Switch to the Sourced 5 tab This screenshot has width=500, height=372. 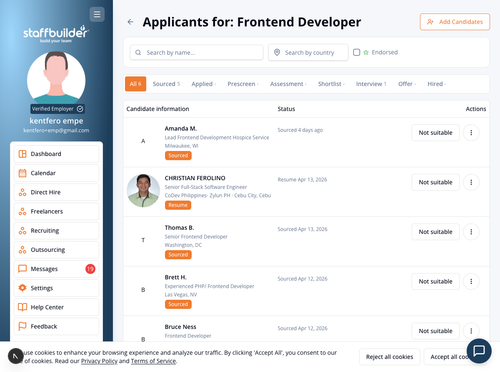click(x=166, y=84)
